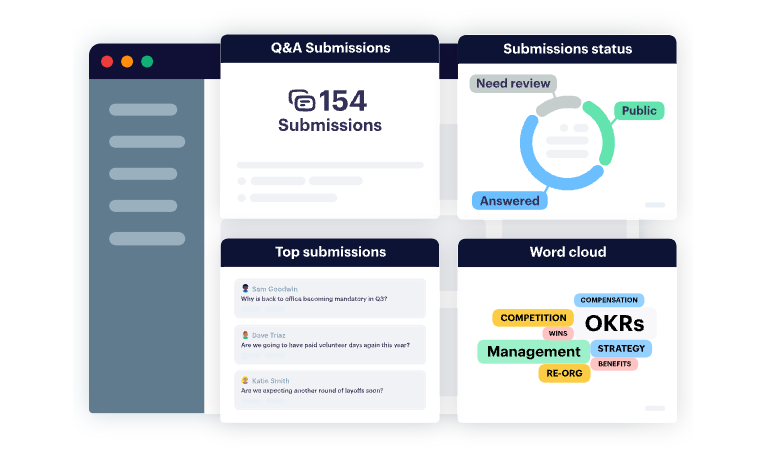The image size is (770, 456).
Task: Click the Management word tag
Action: click(x=534, y=351)
